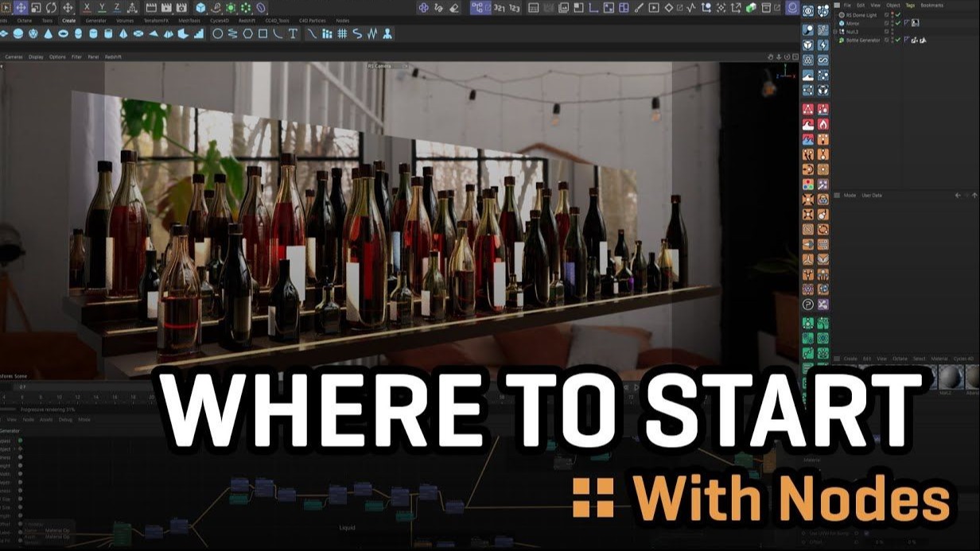
Task: Click the Mirror object's material tag thumbnail
Action: coord(916,23)
